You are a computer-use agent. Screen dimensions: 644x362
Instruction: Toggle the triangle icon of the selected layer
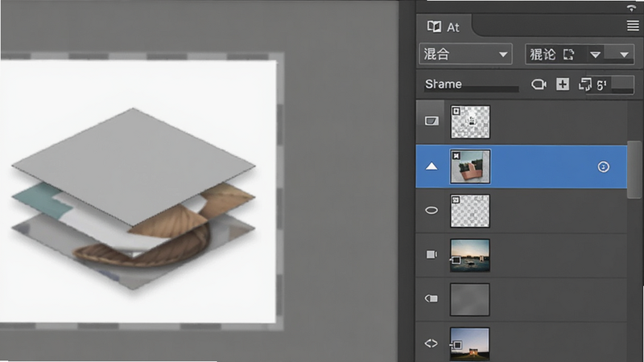pyautogui.click(x=431, y=167)
